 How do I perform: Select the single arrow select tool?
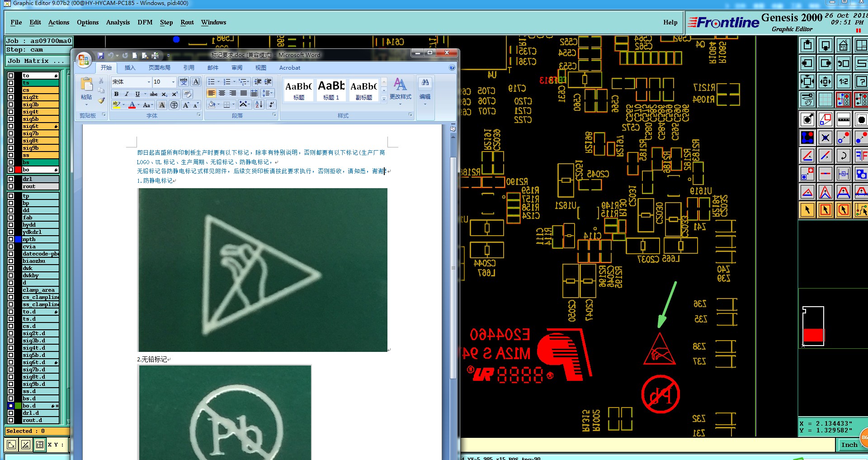807,210
